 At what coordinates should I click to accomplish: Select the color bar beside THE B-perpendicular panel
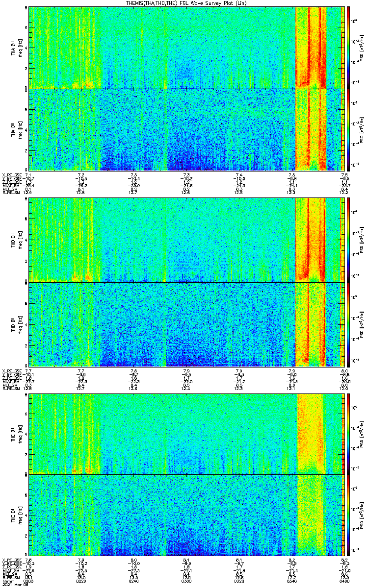348,434
